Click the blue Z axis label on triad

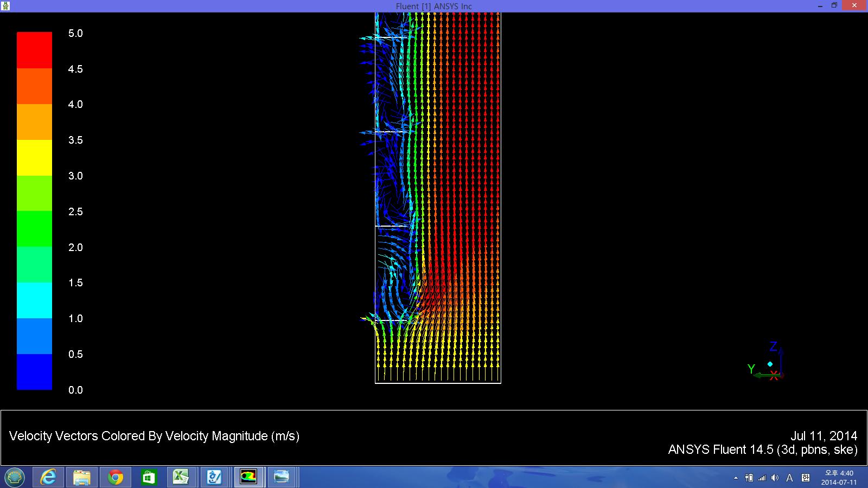click(774, 346)
